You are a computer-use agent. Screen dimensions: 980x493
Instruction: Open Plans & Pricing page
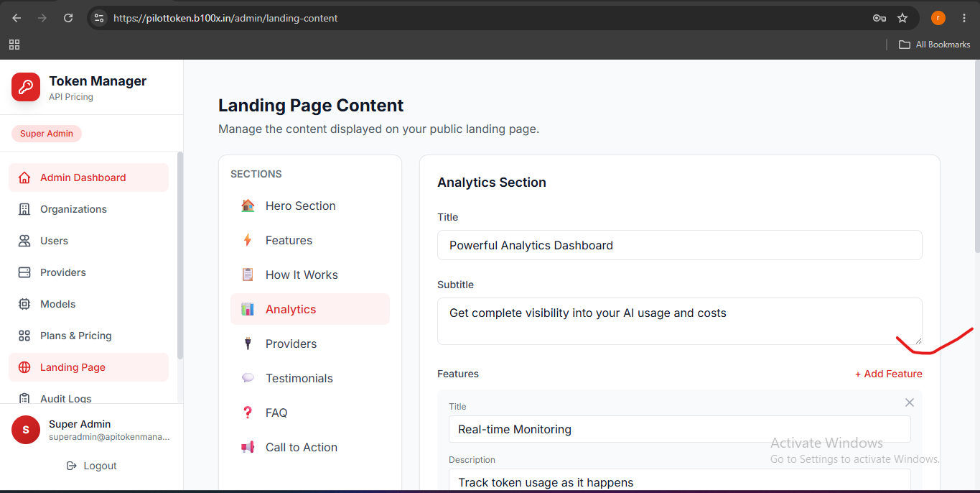[x=88, y=336]
